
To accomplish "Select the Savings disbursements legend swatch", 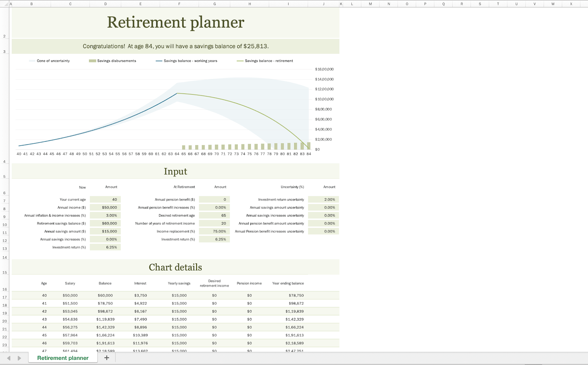I will [92, 61].
